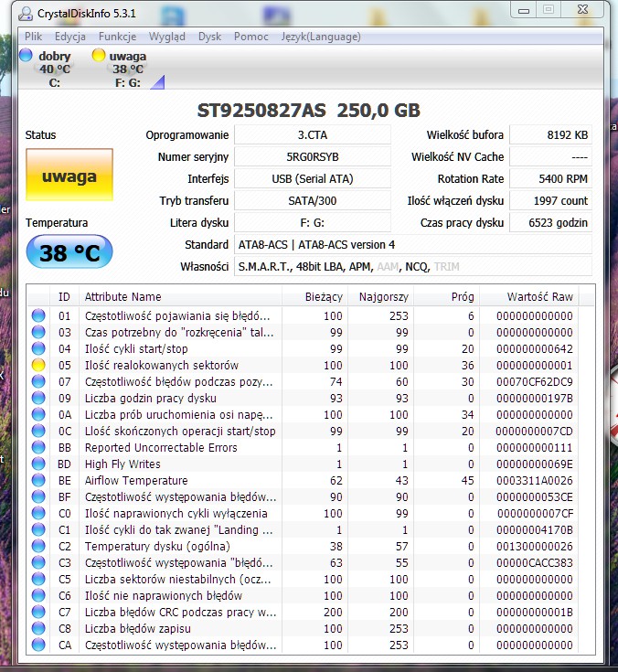618x672 pixels.
Task: Click the blue status icon of attribute C3
Action: click(x=38, y=562)
